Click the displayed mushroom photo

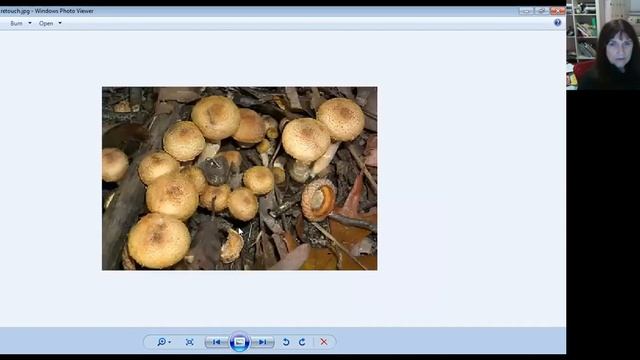240,178
